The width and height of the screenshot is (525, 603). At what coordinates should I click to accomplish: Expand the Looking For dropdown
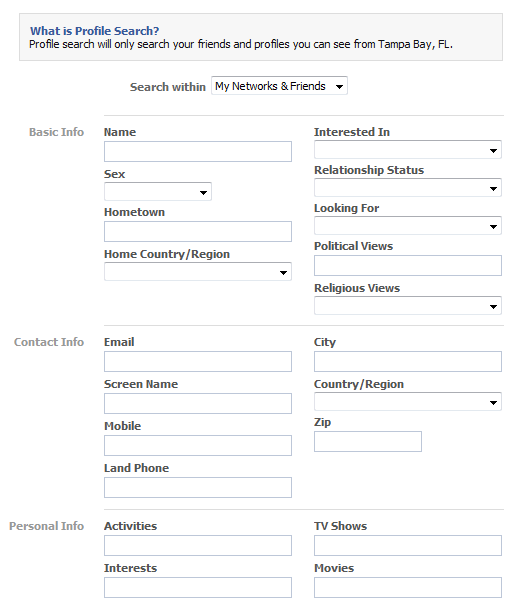(x=408, y=226)
